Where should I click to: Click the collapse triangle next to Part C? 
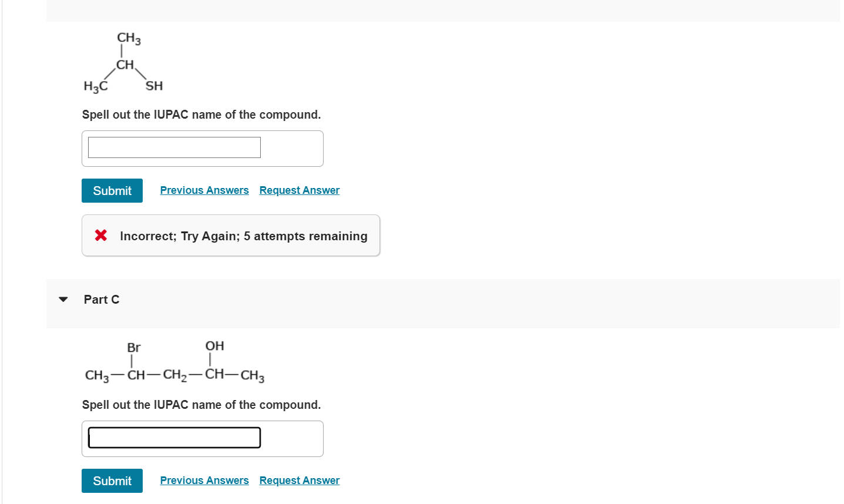(x=63, y=300)
